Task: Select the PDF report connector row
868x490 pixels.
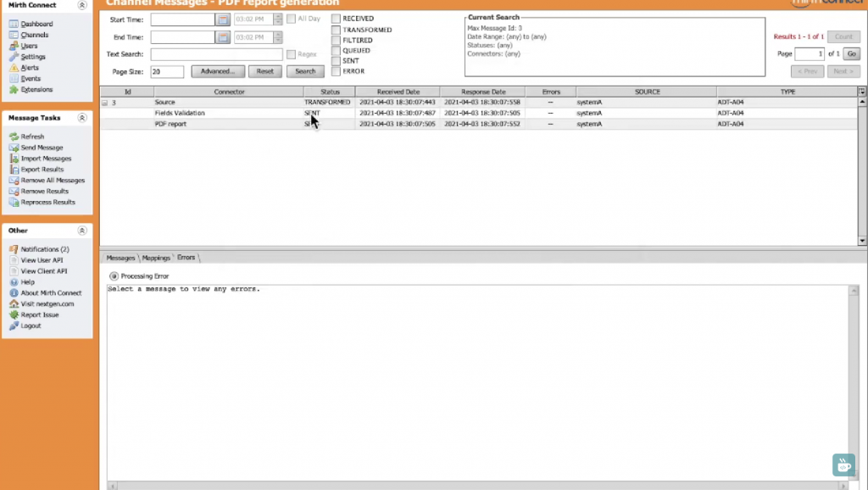Action: [479, 124]
